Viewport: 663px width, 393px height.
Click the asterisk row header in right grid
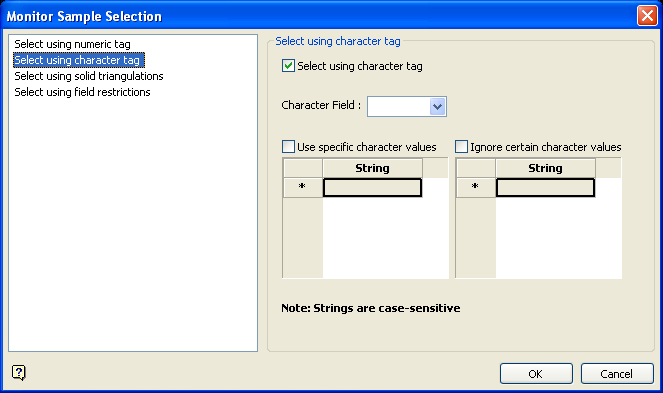point(476,188)
